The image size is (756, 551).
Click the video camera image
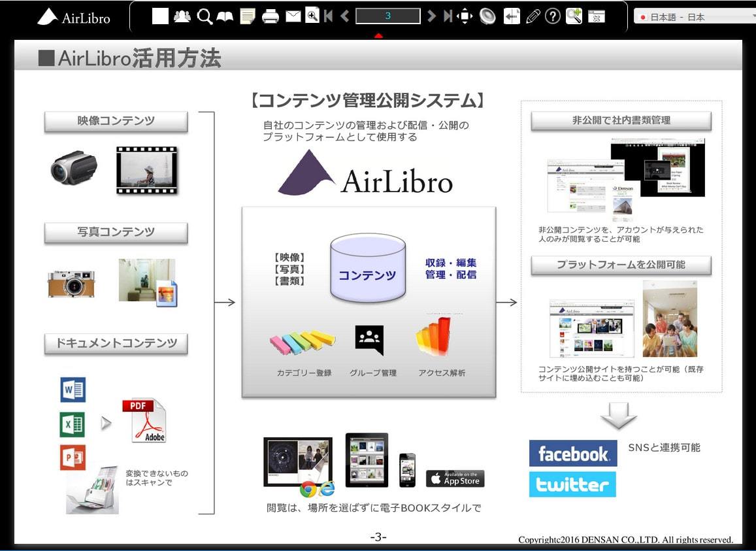[x=74, y=168]
